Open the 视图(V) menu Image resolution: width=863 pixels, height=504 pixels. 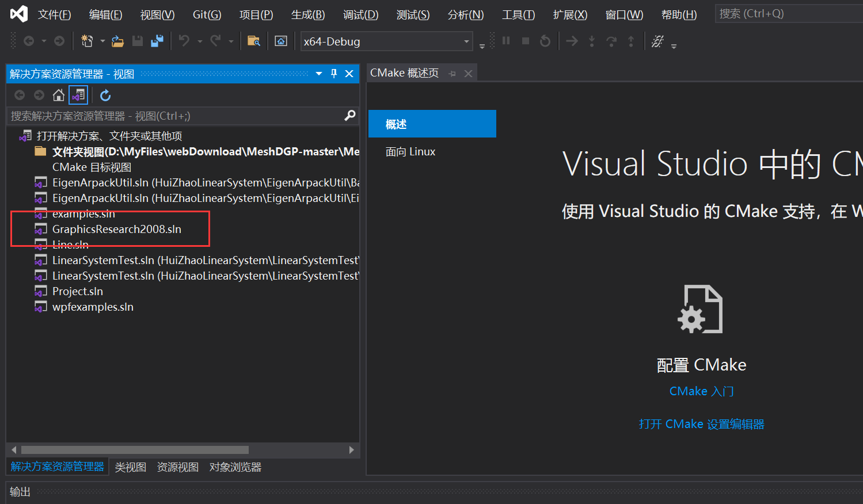pos(157,14)
